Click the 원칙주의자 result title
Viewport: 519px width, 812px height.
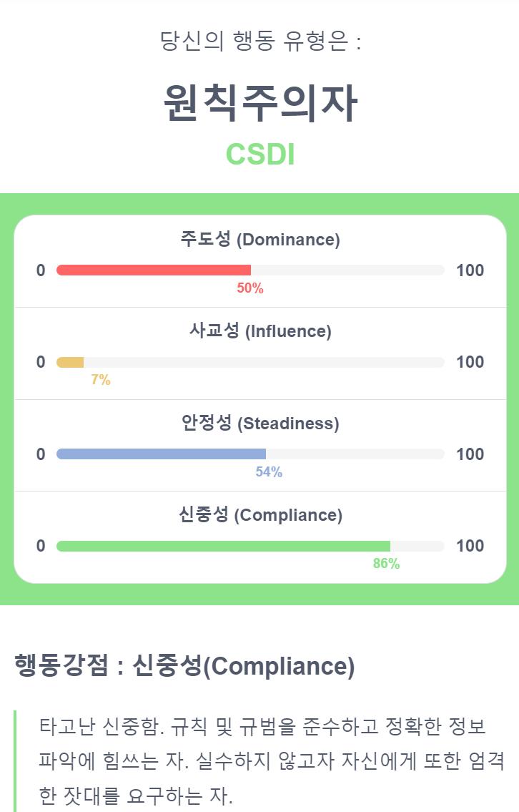[x=260, y=103]
